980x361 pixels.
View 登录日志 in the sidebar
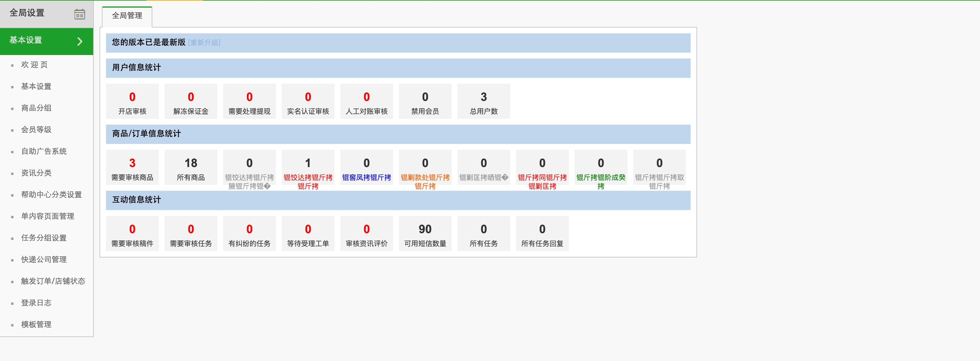tap(36, 303)
